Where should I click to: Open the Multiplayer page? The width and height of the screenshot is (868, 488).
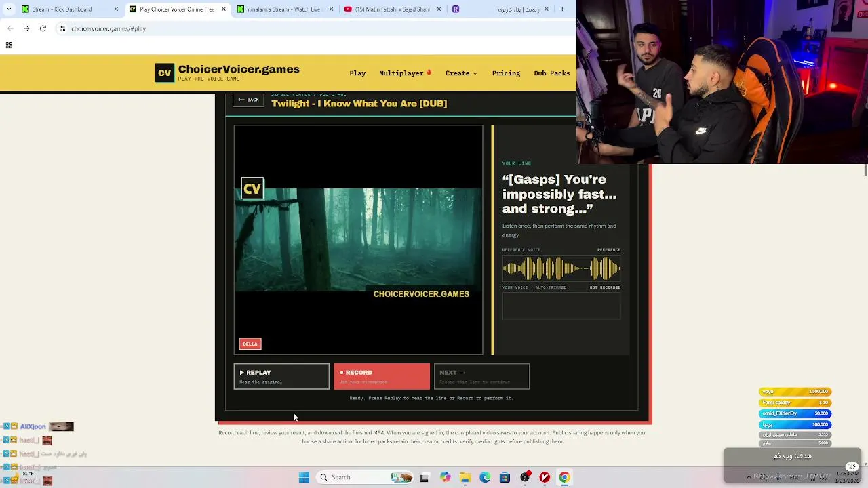click(406, 73)
